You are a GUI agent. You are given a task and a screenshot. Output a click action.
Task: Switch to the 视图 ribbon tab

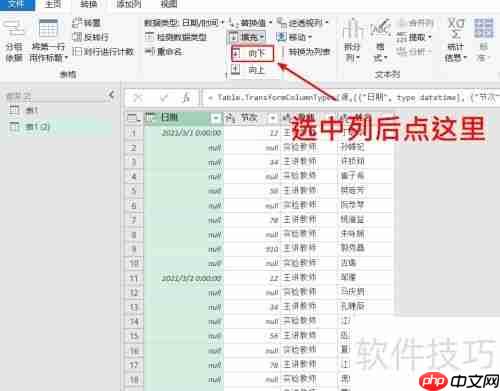169,4
